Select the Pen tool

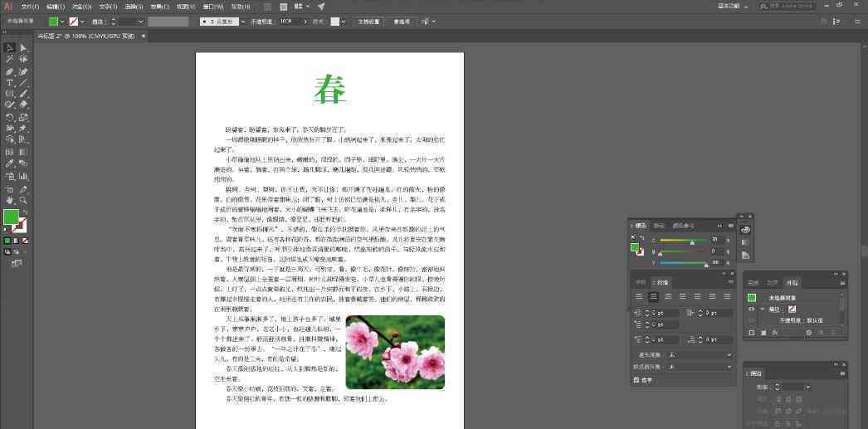tap(9, 71)
